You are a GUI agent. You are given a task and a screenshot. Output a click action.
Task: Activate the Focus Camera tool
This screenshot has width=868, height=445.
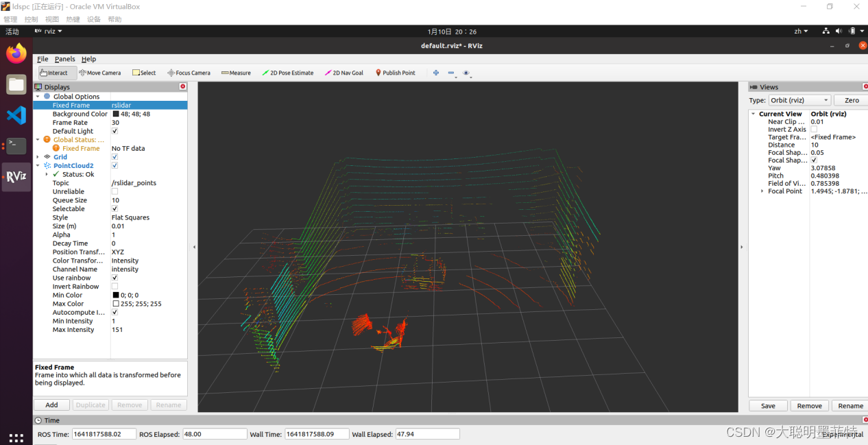click(189, 73)
